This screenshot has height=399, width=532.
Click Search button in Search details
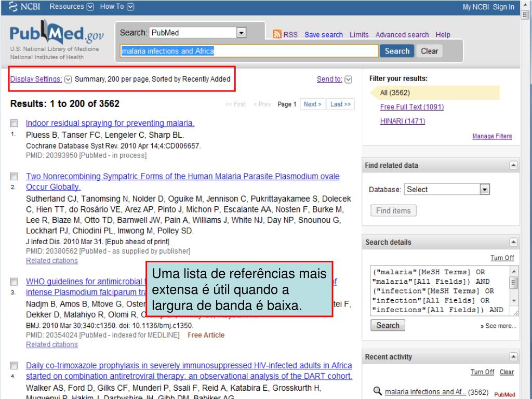click(x=388, y=325)
